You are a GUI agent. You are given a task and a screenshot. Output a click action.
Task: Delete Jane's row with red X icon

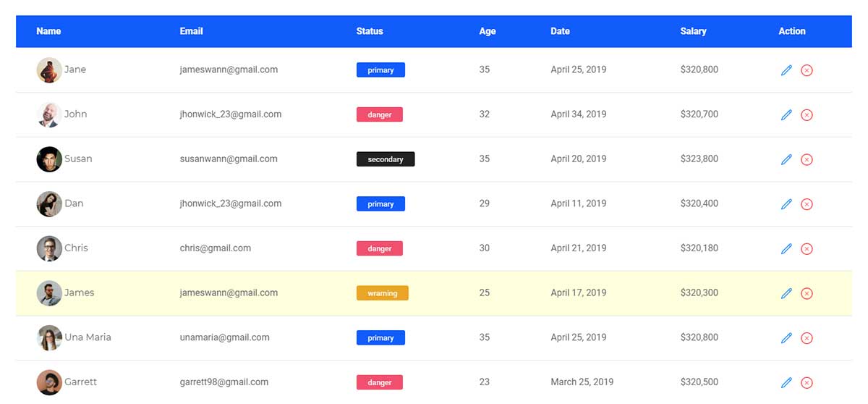coord(807,70)
